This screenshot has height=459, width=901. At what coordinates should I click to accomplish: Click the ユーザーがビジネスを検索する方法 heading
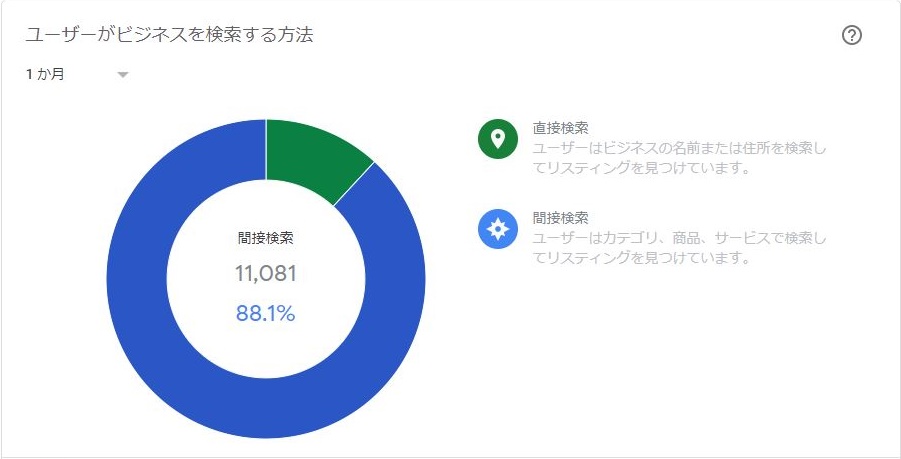tap(168, 35)
